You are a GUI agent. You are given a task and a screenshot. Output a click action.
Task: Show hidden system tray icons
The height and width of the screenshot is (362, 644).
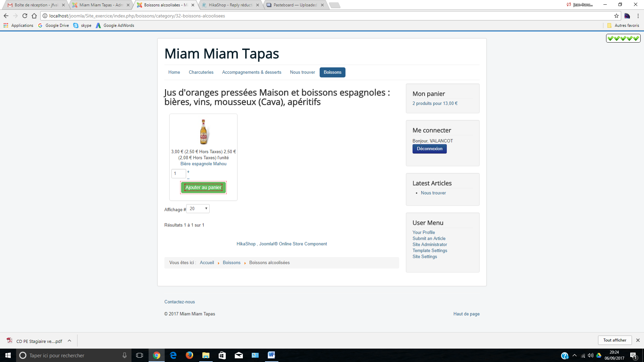pyautogui.click(x=575, y=355)
